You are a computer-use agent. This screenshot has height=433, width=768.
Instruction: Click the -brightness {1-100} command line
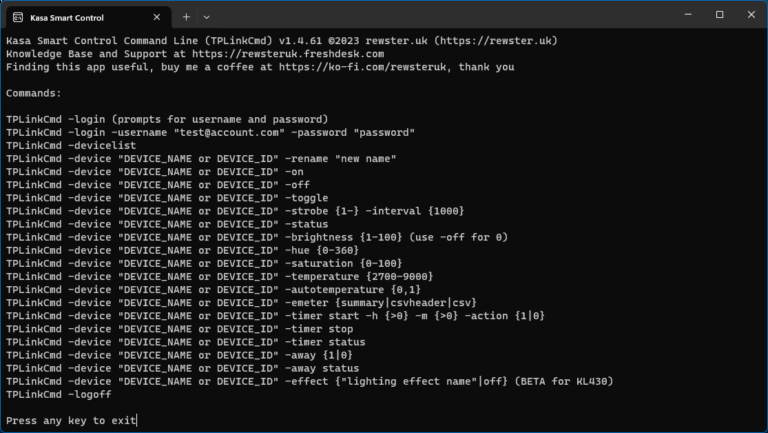[257, 237]
